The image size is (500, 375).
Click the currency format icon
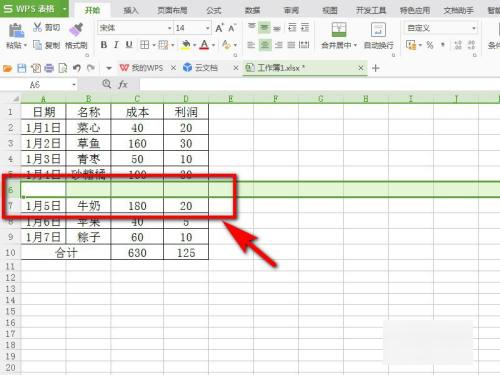pyautogui.click(x=411, y=45)
